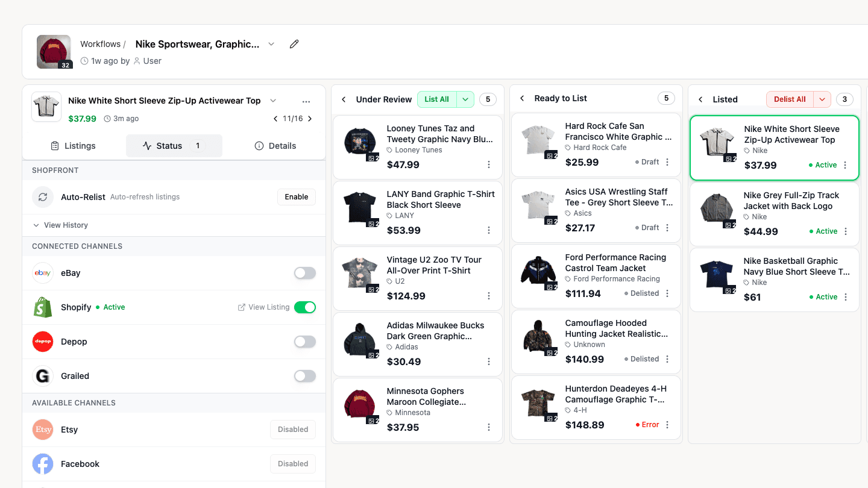Click the Under Review count badge 5

coord(488,99)
